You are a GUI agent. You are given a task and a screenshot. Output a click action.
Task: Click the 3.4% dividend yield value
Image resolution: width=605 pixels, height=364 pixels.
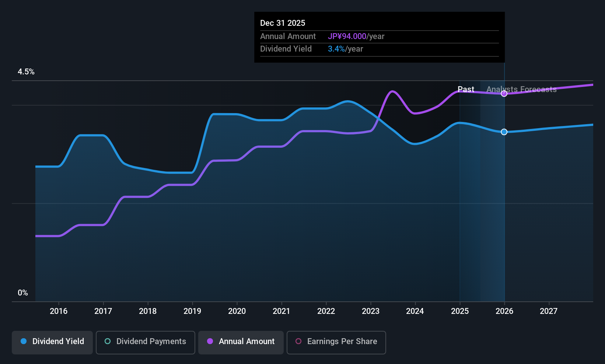[x=336, y=49]
